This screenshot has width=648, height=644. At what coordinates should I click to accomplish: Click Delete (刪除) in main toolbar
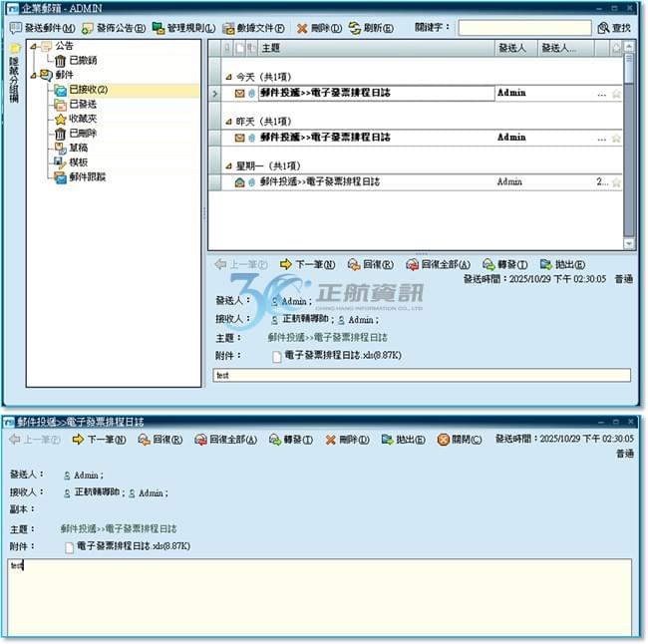(319, 28)
